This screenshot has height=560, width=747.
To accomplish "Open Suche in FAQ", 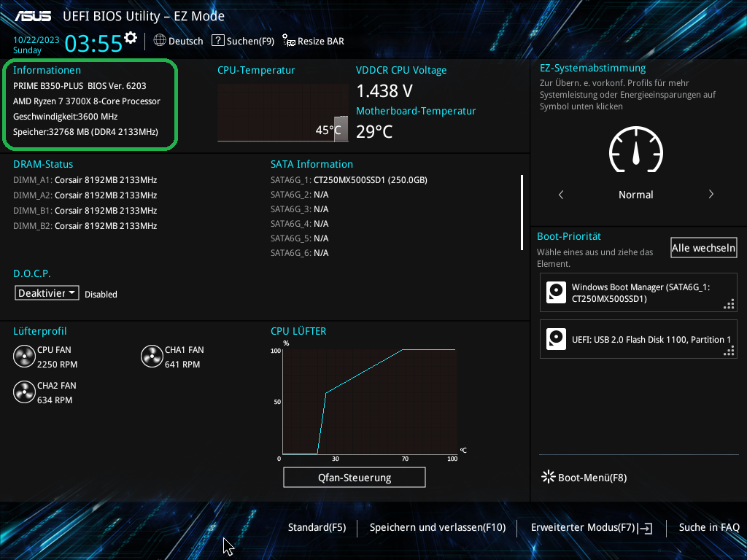I will [x=709, y=527].
